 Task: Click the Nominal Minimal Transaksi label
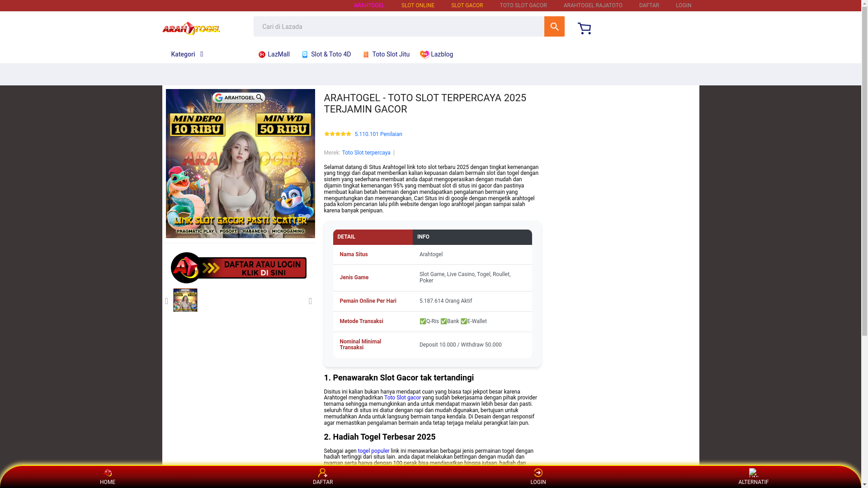point(360,345)
